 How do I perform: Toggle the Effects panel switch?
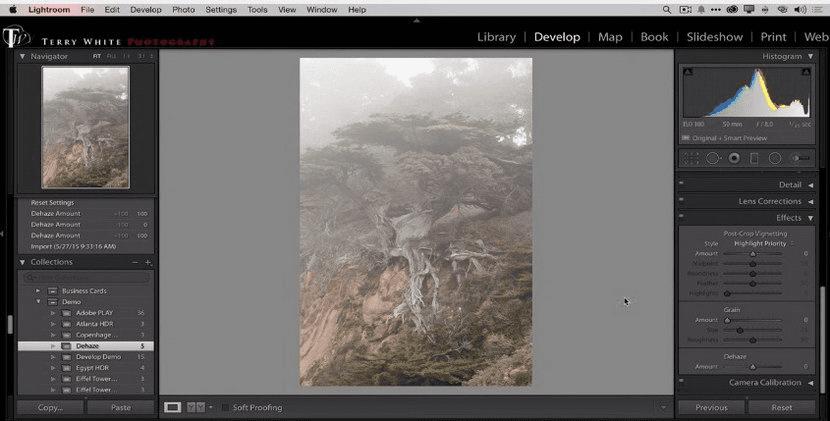click(x=681, y=216)
